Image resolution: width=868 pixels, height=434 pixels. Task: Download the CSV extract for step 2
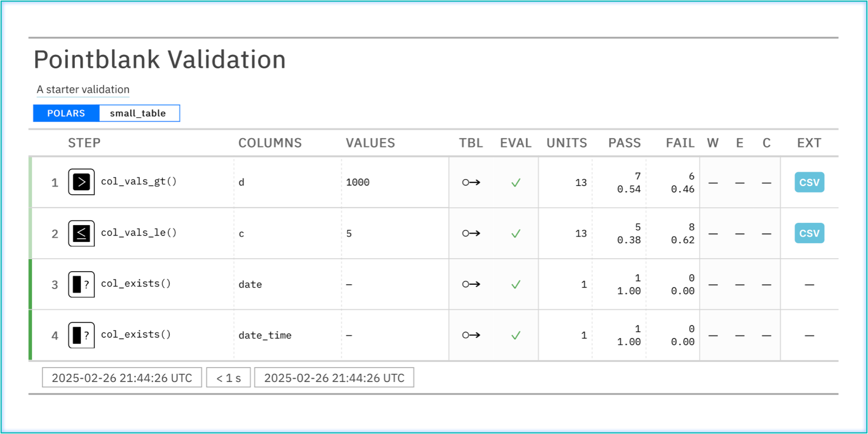809,233
